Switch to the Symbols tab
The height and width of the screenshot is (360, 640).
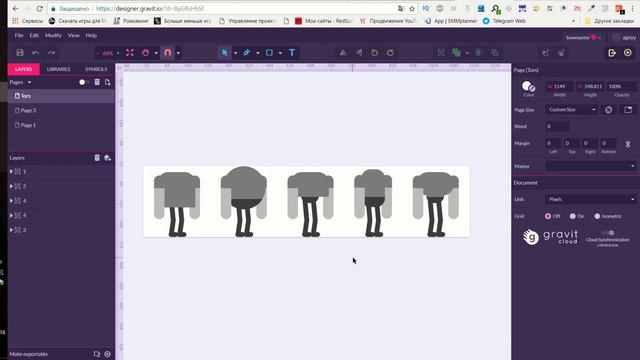[96, 69]
